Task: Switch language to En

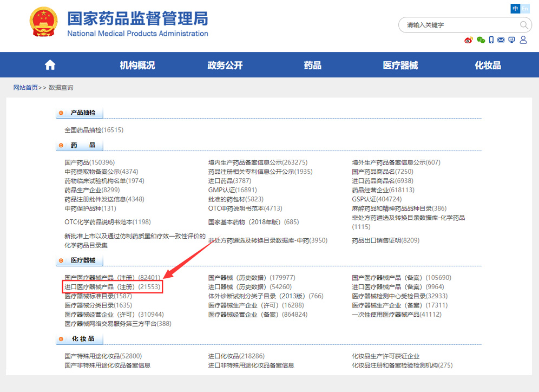Action: (525, 9)
